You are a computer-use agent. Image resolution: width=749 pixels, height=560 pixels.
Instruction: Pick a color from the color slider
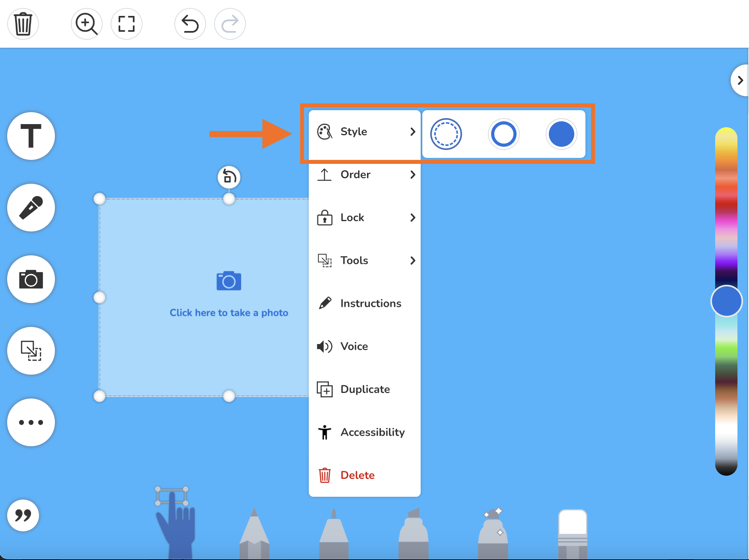726,301
